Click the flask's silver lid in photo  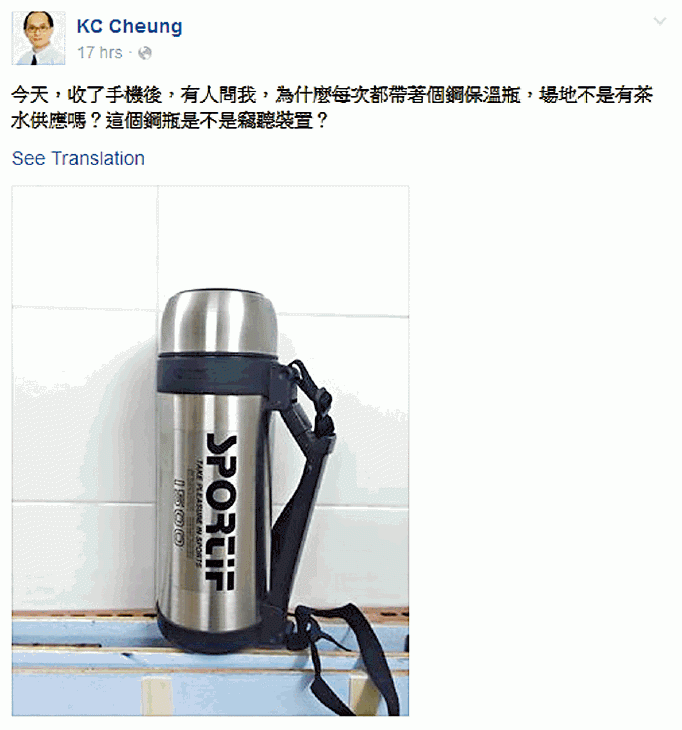(219, 323)
